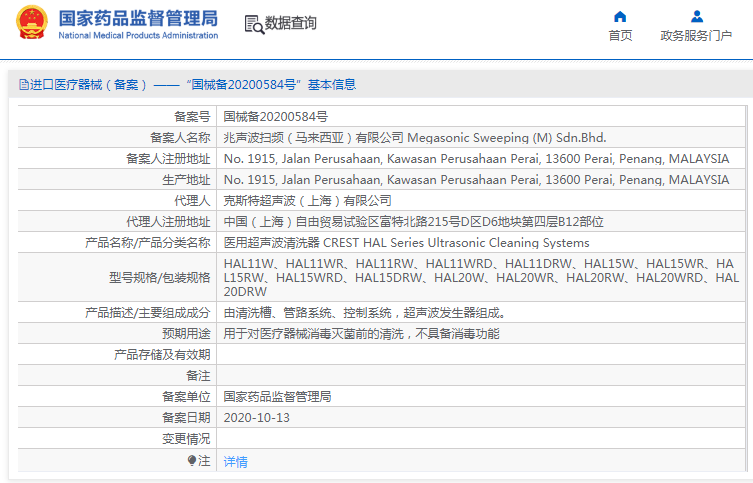Click the 政务服务门户 user icon
The width and height of the screenshot is (753, 483).
pyautogui.click(x=697, y=17)
